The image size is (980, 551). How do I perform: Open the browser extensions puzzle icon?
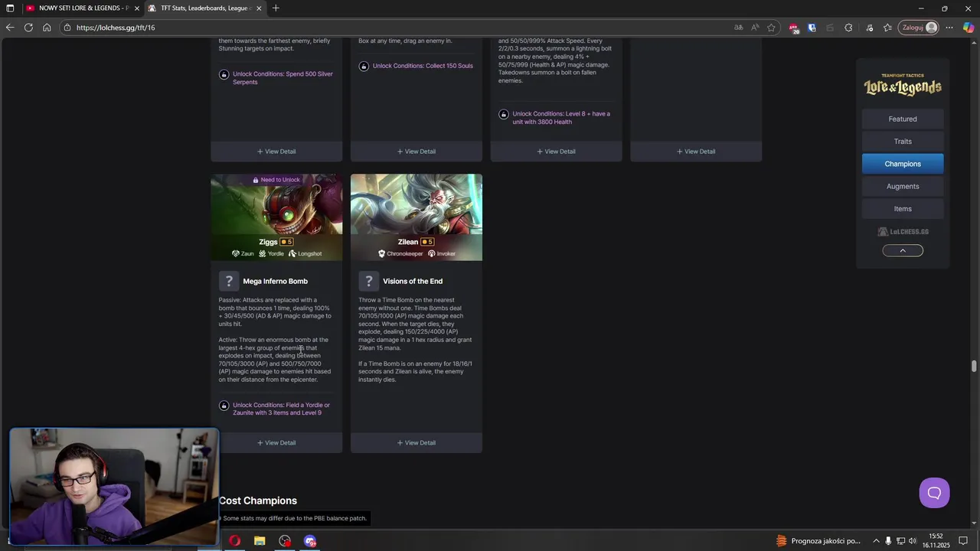[x=848, y=28]
